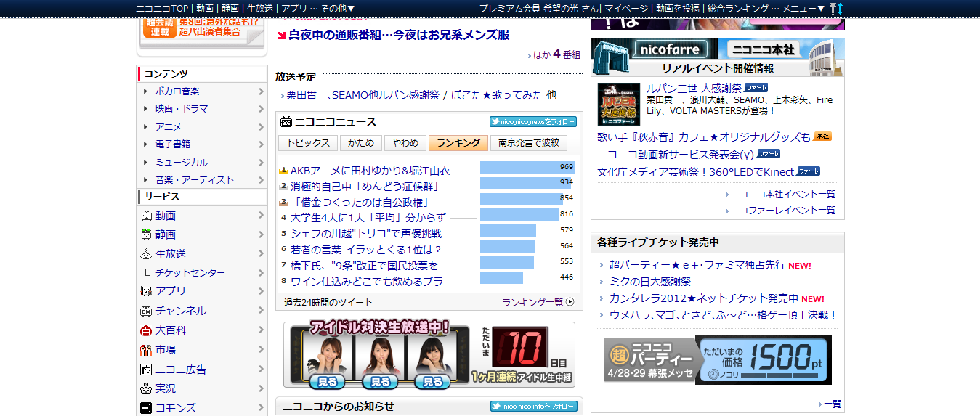Open the 超パーティー★e+・ファミマ独占先行 ticket link
Viewport: 980px width, 416px height.
(697, 265)
